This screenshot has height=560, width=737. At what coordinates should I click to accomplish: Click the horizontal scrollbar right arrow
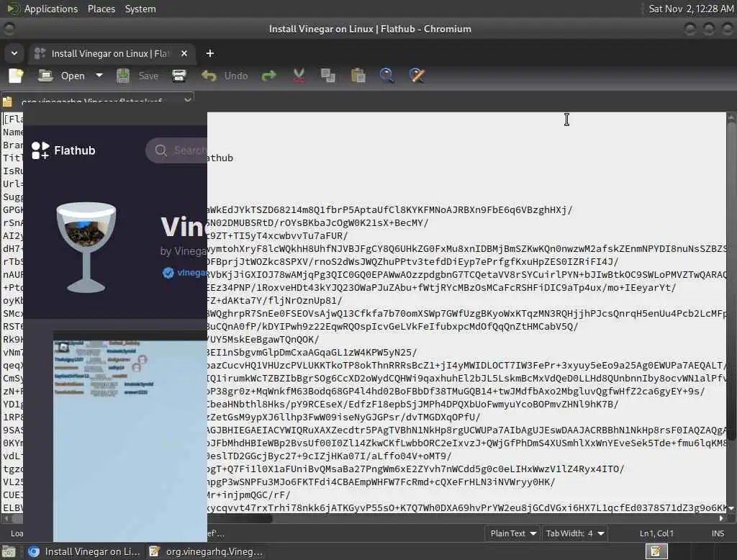click(x=721, y=519)
